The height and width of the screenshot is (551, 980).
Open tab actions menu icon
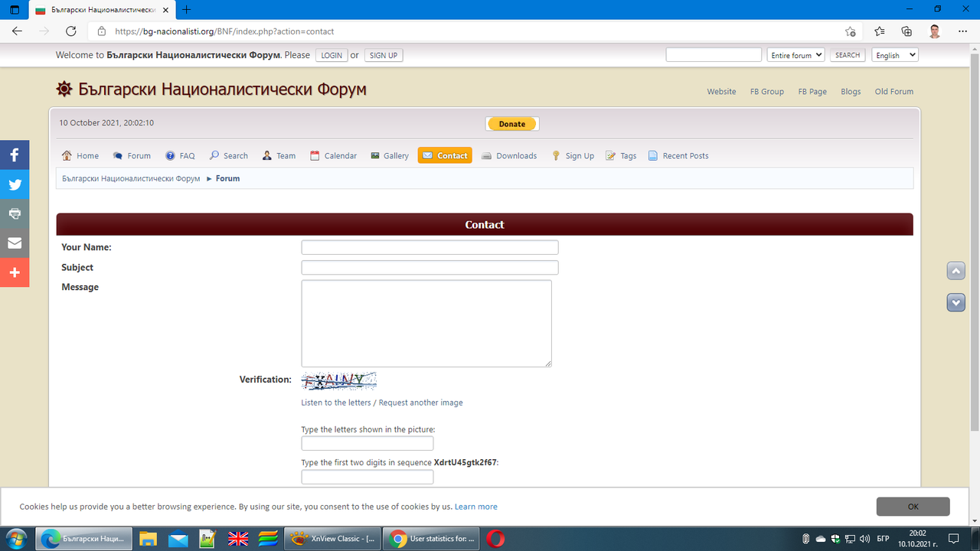[x=14, y=10]
